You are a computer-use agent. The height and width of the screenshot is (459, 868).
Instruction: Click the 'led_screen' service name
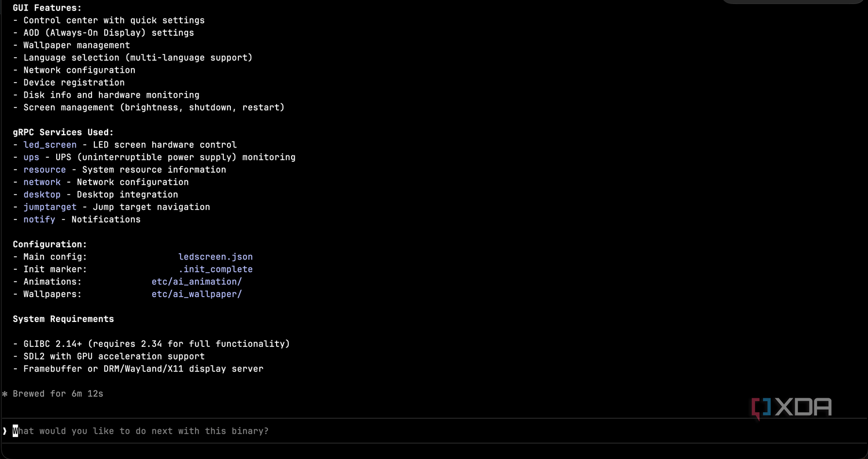tap(50, 145)
